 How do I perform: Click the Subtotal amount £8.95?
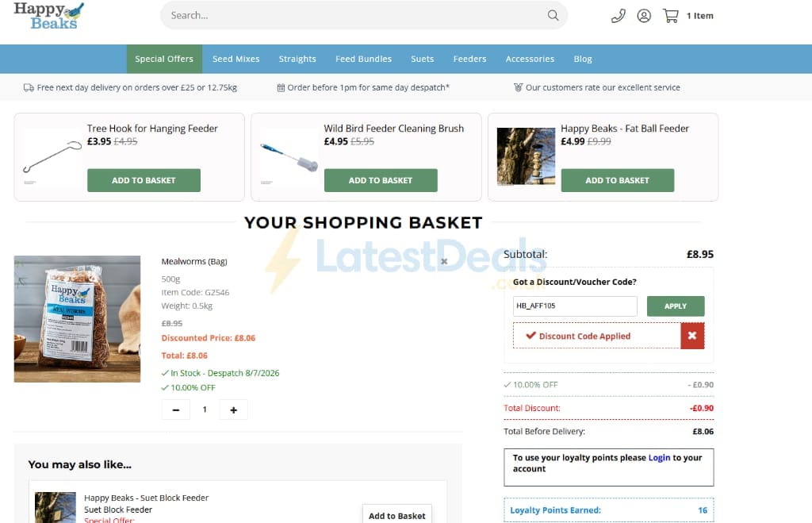coord(699,255)
